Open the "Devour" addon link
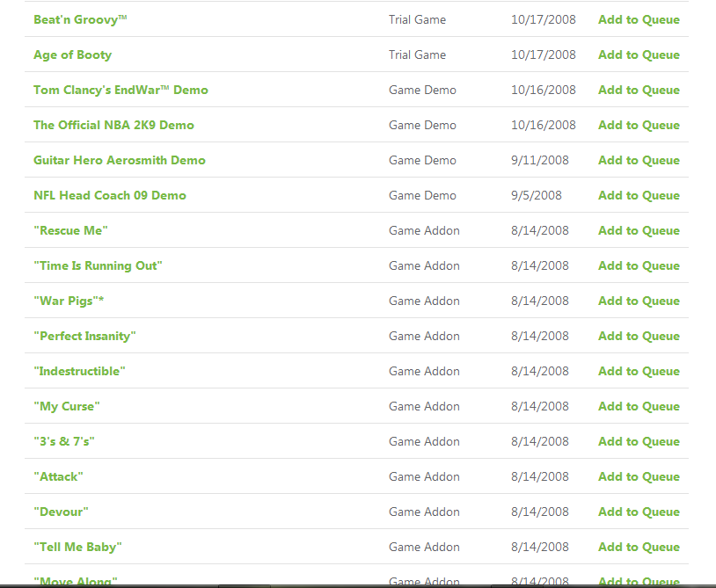Screen dimensions: 716x588 pos(61,512)
